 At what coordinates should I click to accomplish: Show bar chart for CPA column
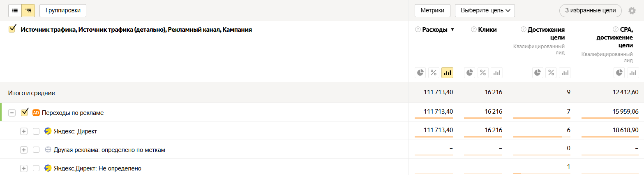pos(633,73)
